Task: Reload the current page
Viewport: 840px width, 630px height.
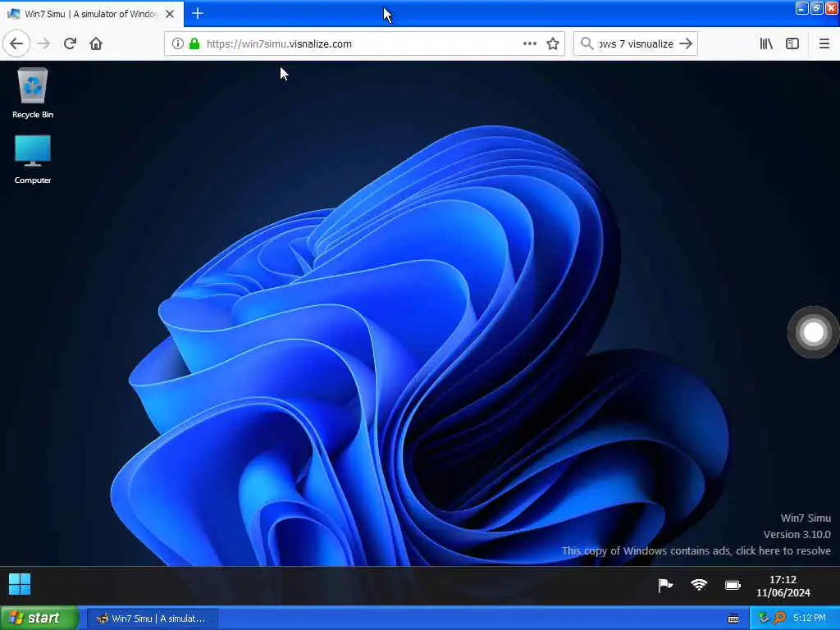Action: point(70,43)
